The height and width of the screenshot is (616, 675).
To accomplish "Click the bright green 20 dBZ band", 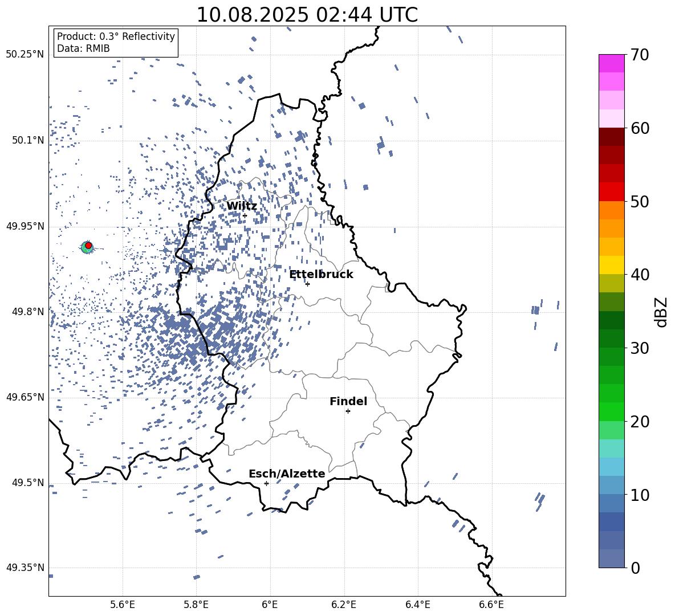I will click(611, 411).
